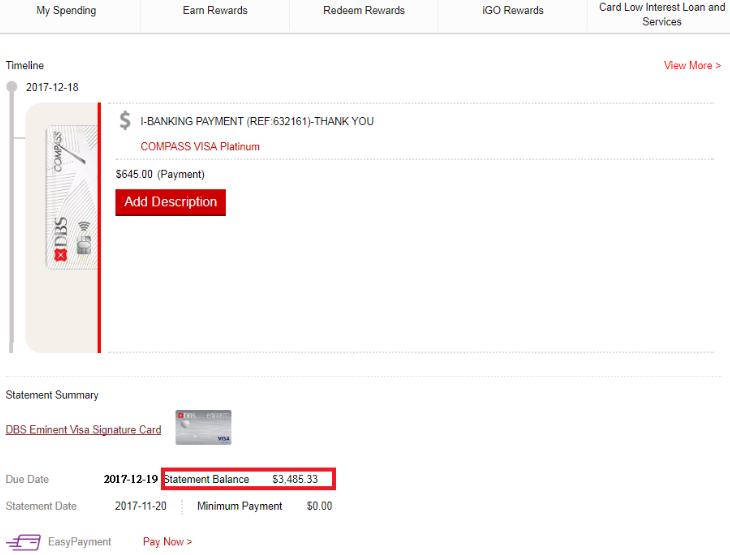Click the EasyPayment card icon

pos(23,542)
